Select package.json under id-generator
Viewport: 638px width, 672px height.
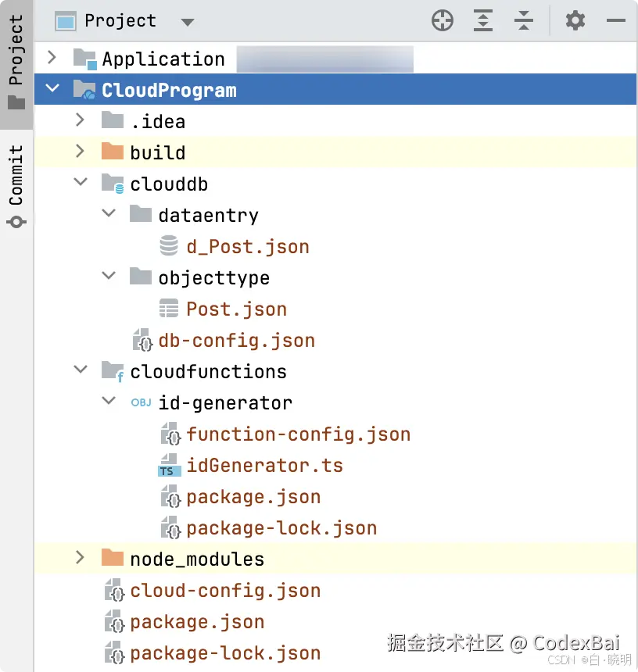254,497
